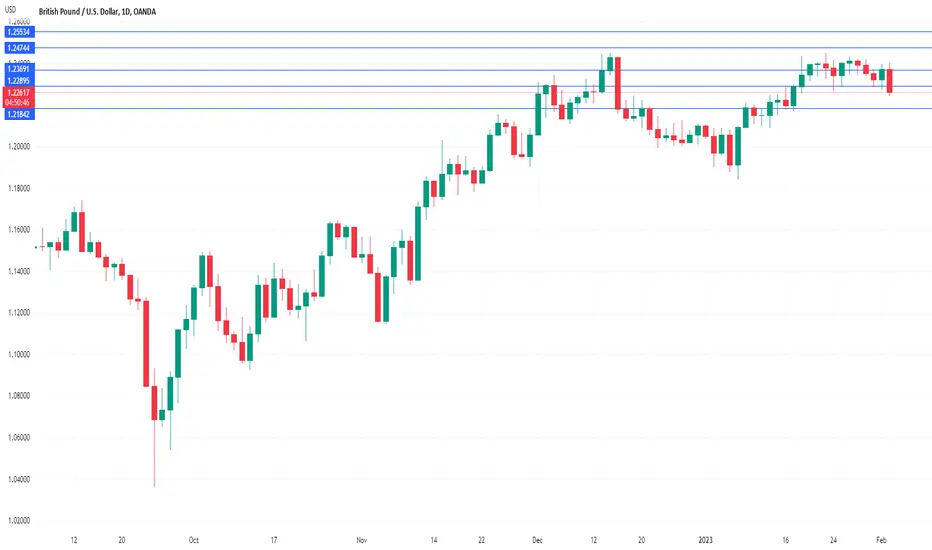Click the latest red candle near Feb

point(890,81)
